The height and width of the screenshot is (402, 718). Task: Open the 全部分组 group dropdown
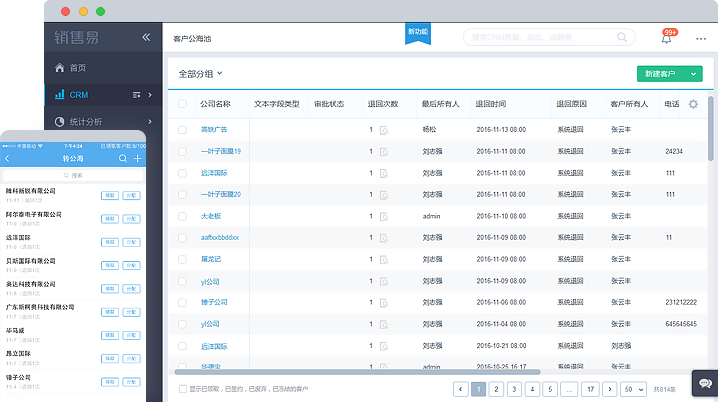(x=200, y=74)
